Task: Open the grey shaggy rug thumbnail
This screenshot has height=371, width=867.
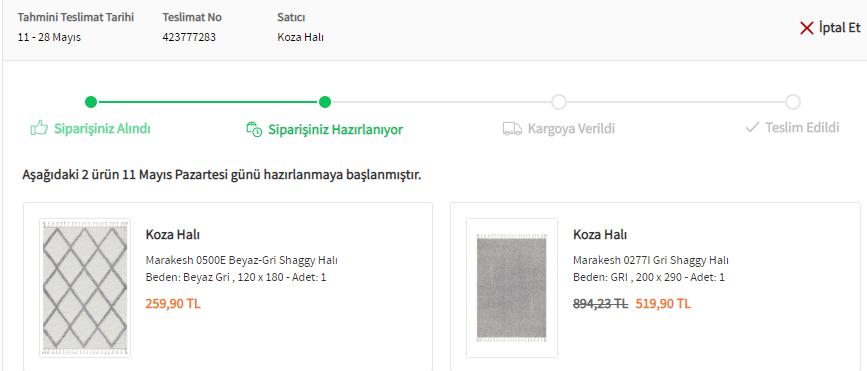Action: point(512,288)
